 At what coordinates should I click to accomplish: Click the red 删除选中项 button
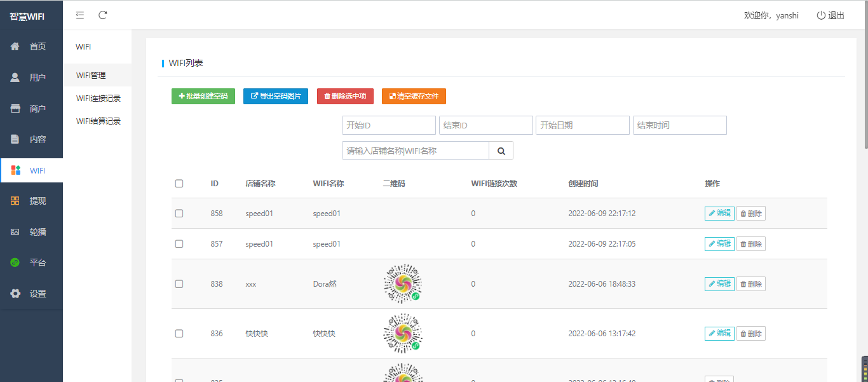[345, 96]
